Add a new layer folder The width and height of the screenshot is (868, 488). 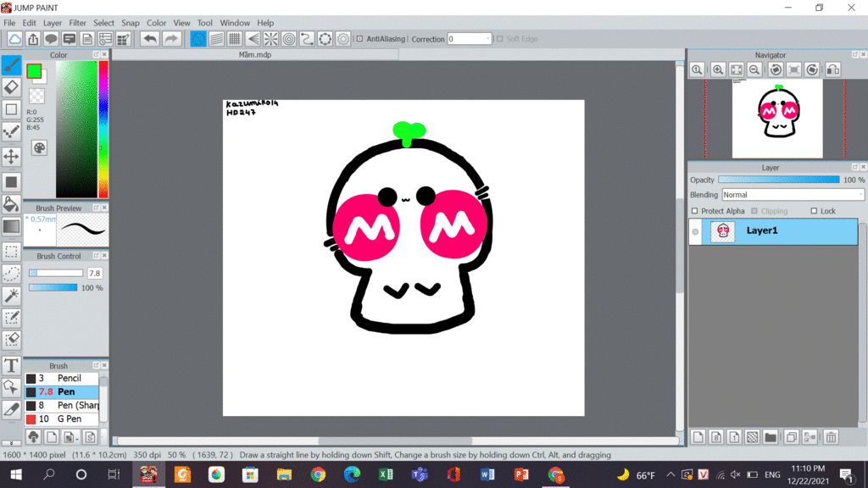[x=770, y=437]
